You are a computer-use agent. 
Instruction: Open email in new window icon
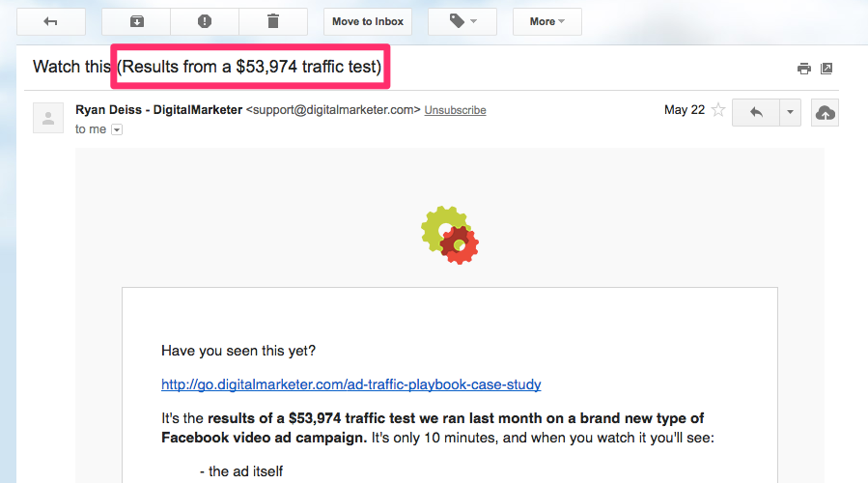click(x=826, y=69)
